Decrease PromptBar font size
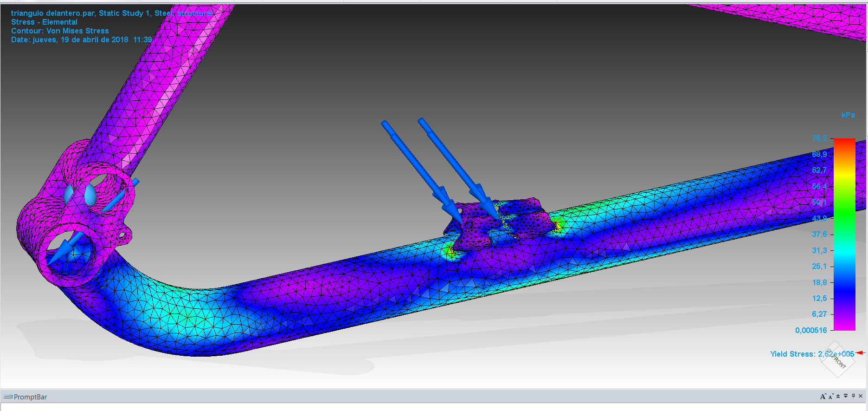The width and height of the screenshot is (868, 411). [830, 397]
